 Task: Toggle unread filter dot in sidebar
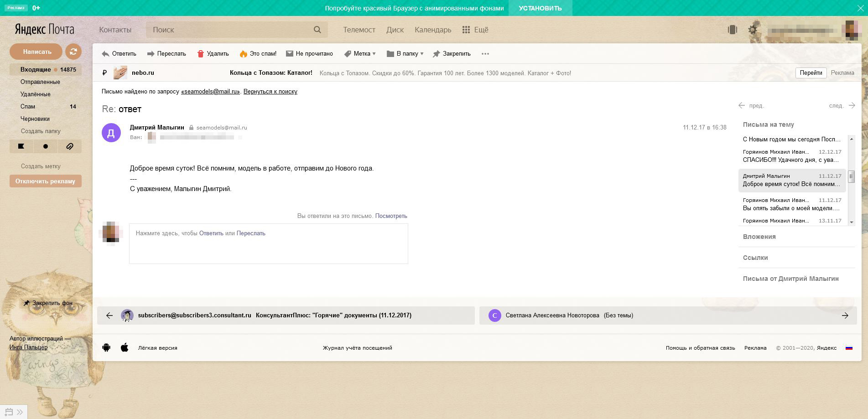pos(45,146)
